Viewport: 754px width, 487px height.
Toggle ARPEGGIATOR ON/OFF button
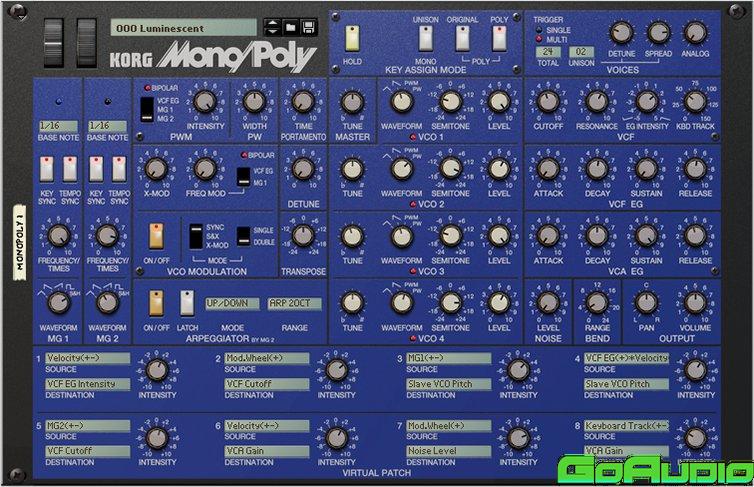coord(156,303)
